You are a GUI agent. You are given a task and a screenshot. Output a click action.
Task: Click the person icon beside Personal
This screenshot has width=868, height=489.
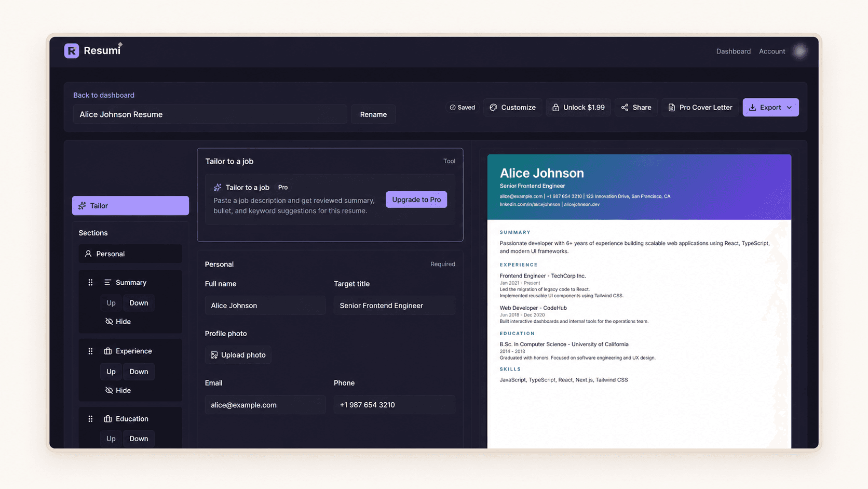point(88,254)
